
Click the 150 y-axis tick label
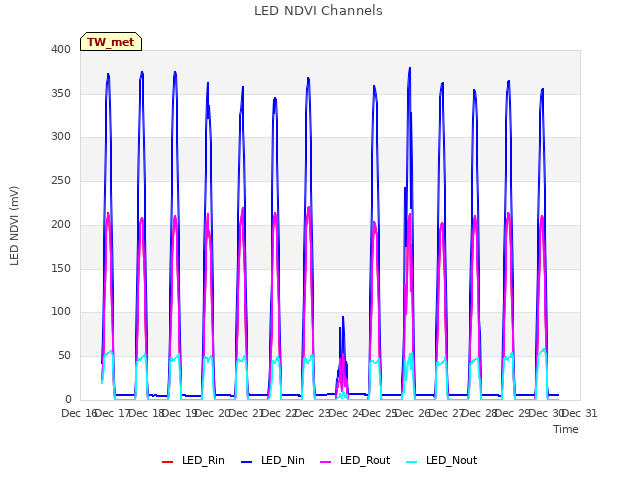pyautogui.click(x=61, y=269)
